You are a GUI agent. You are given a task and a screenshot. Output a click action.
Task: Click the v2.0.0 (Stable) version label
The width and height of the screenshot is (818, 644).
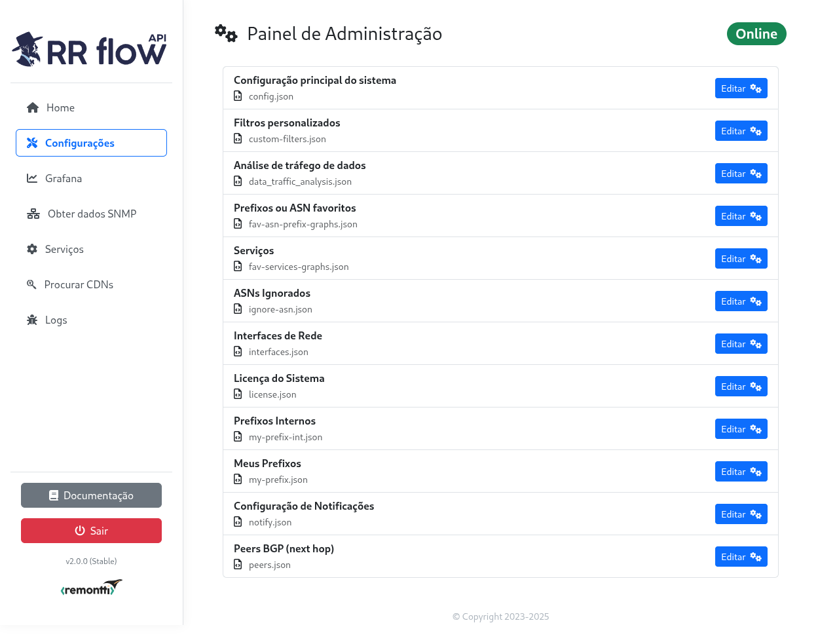(91, 561)
